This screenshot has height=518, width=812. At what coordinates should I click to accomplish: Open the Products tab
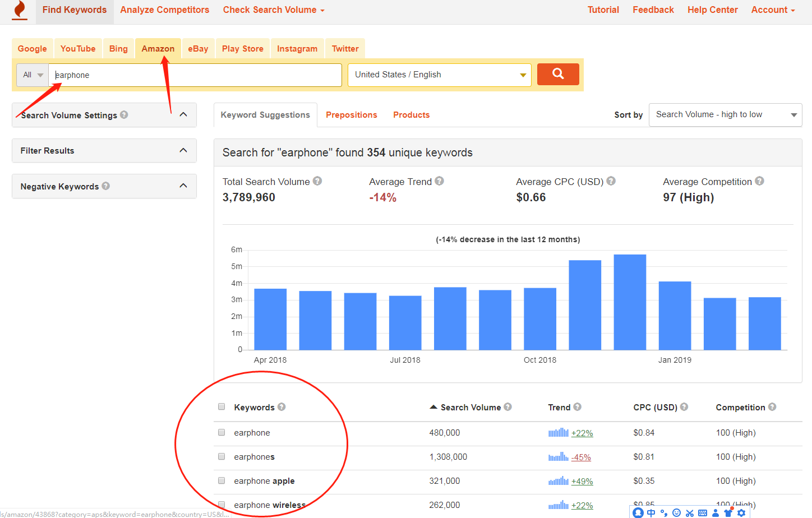click(411, 114)
